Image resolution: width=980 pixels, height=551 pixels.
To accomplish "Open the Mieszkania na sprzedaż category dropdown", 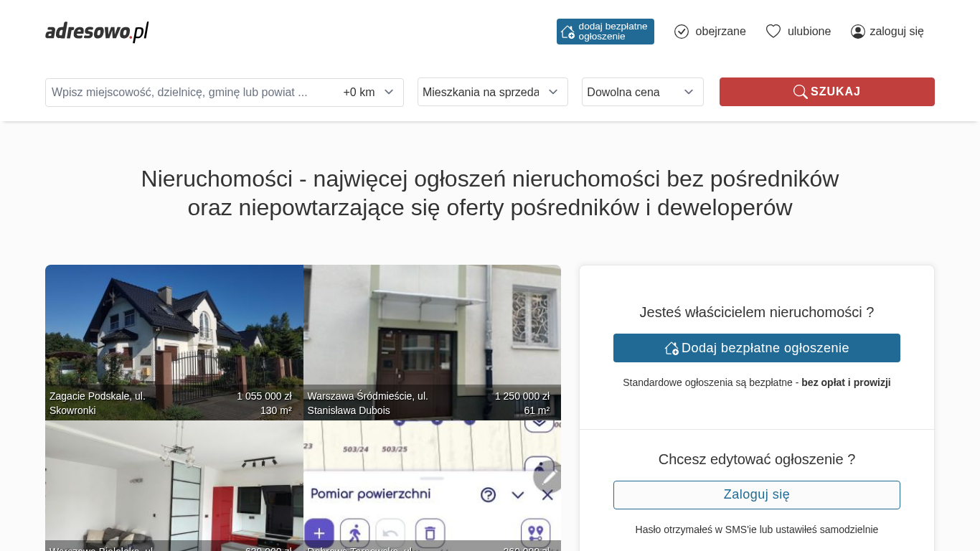I will click(x=492, y=92).
